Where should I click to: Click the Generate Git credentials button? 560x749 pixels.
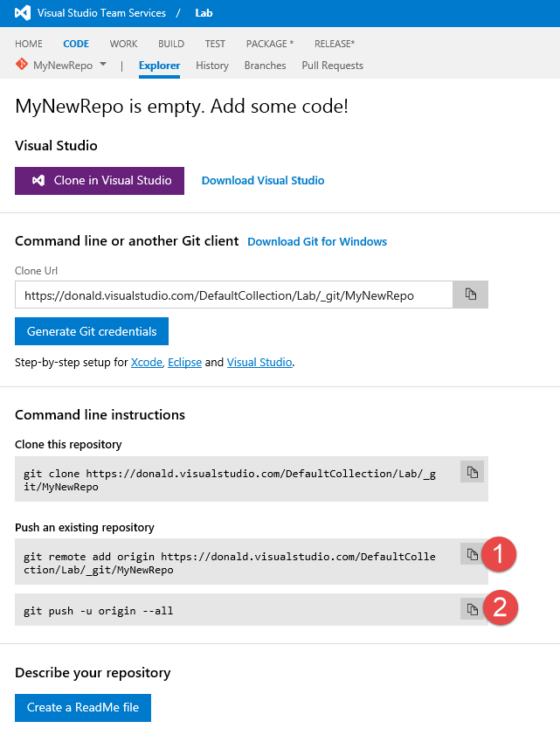(92, 331)
